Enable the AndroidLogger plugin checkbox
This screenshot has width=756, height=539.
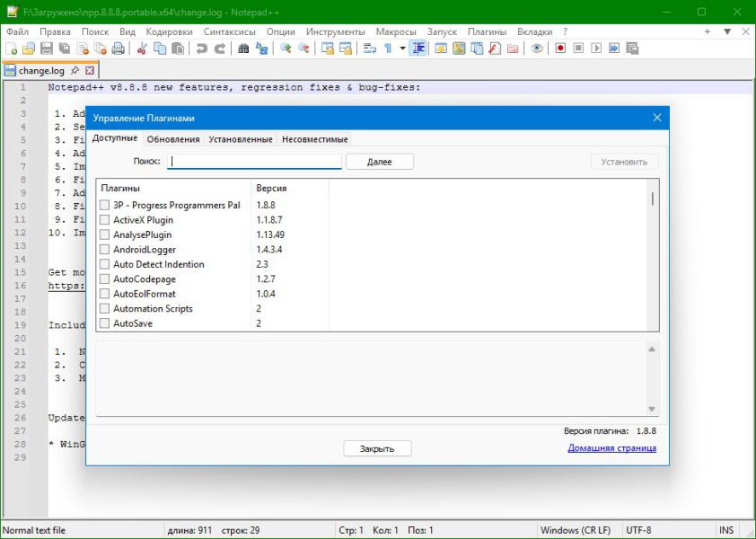coord(104,250)
